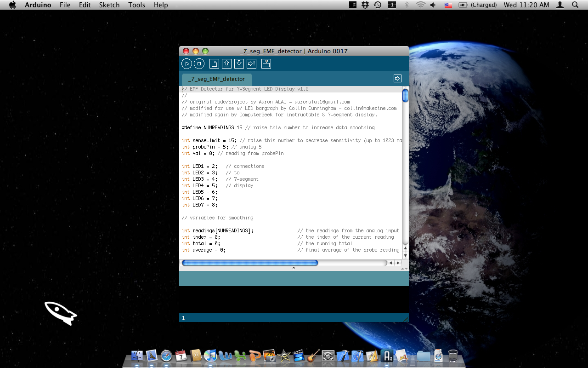Viewport: 588px width, 368px height.
Task: Open the U.S. flag input menu
Action: 448,5
